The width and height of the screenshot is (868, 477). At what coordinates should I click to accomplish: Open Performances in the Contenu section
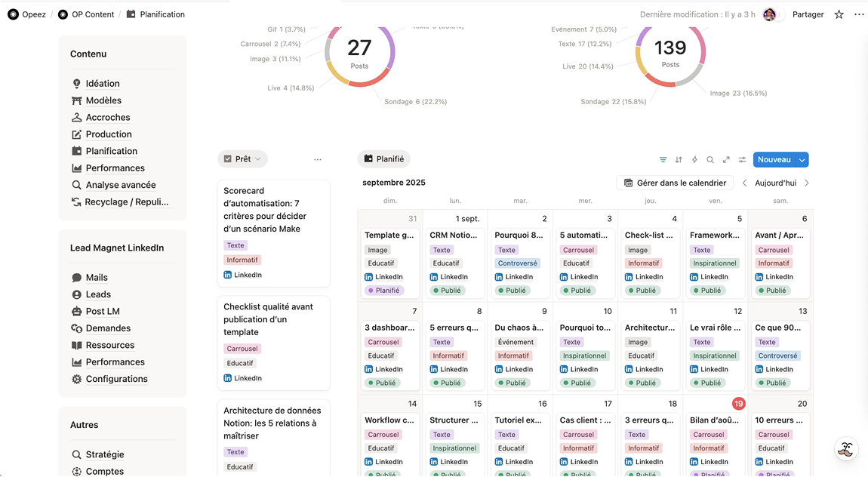pos(115,168)
